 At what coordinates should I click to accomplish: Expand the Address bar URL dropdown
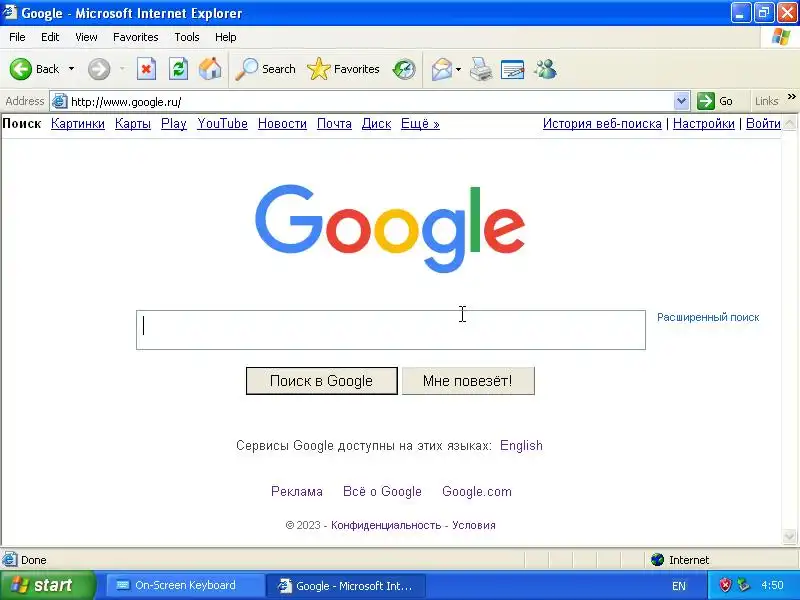tap(681, 101)
